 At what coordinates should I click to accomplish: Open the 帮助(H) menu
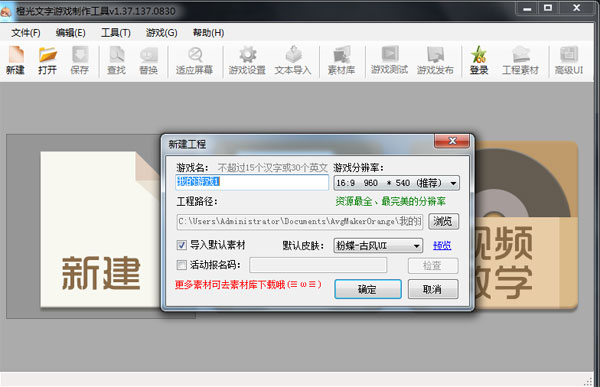(208, 33)
